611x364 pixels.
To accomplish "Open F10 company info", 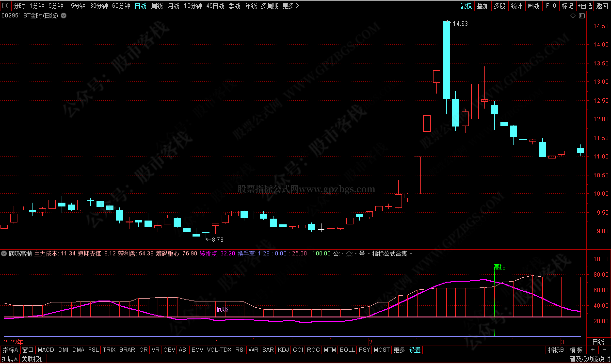I will [x=551, y=6].
